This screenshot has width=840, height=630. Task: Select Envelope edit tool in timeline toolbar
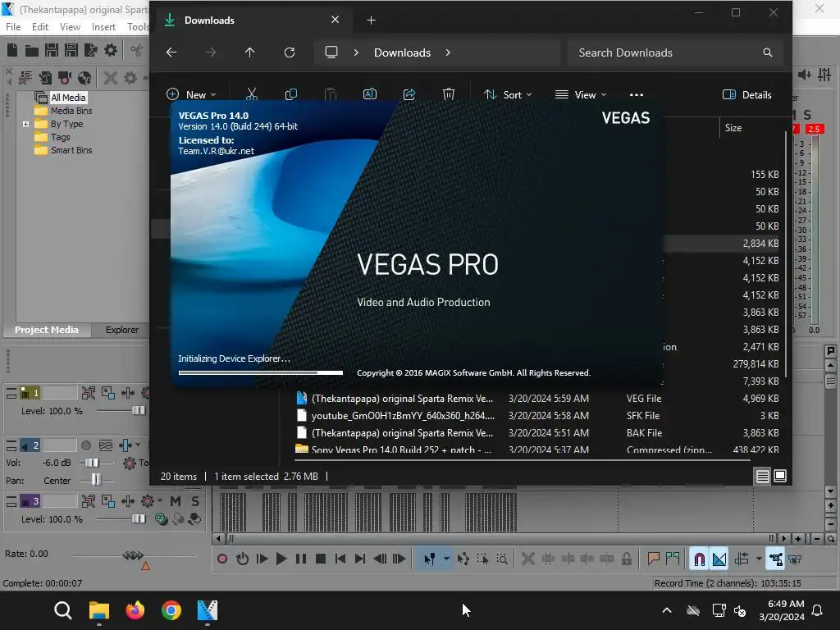(463, 559)
